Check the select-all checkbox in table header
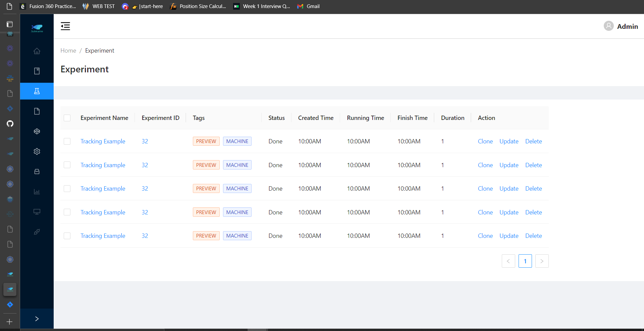The height and width of the screenshot is (331, 644). 67,118
